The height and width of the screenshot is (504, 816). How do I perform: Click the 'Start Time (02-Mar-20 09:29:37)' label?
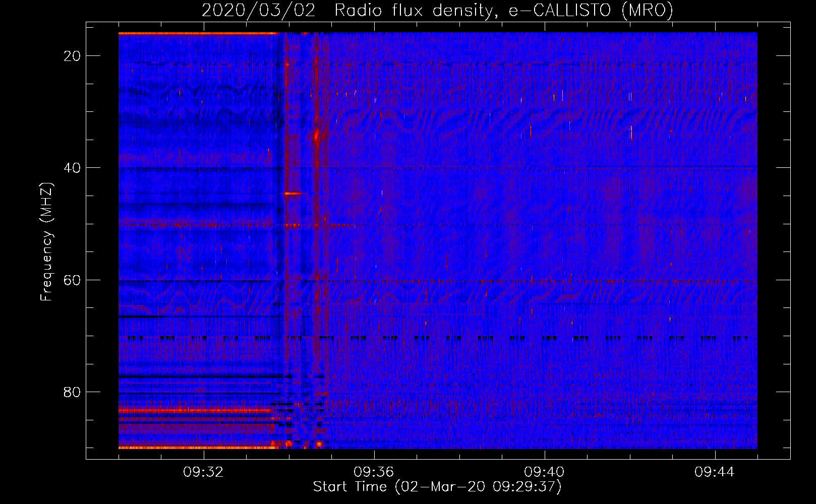(437, 487)
